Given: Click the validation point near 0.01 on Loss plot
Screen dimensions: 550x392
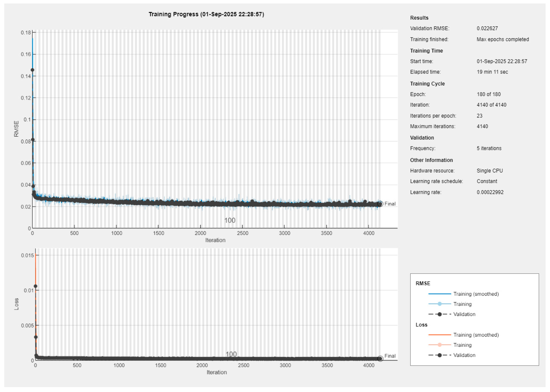Looking at the screenshot, I should (x=36, y=286).
